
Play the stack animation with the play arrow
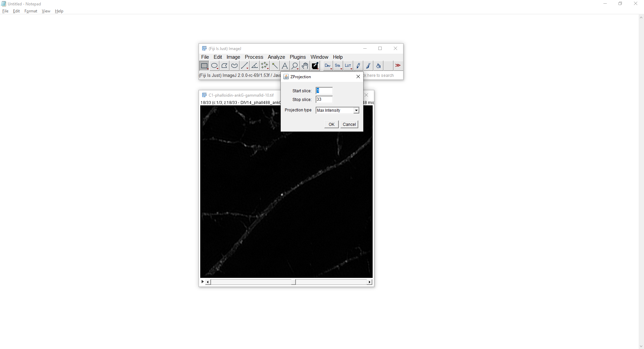(x=203, y=282)
